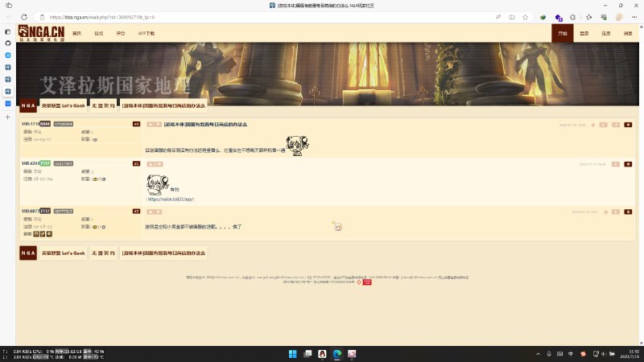The height and width of the screenshot is (362, 644).
Task: Show hidden tray icons chevron
Action: (x=538, y=354)
